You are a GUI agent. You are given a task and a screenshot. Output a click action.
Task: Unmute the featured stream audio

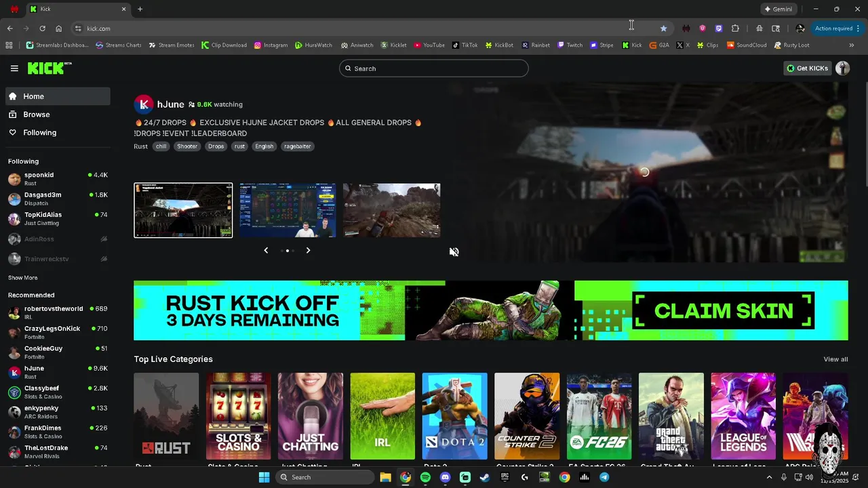(x=454, y=252)
